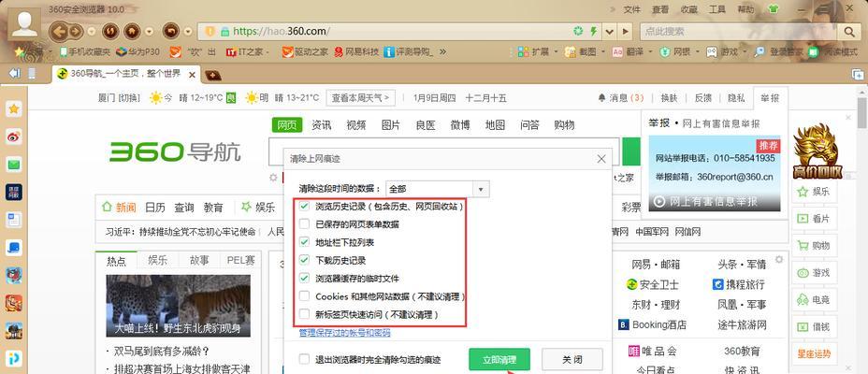Open a new tab with plus button
This screenshot has height=374, width=868.
(213, 75)
